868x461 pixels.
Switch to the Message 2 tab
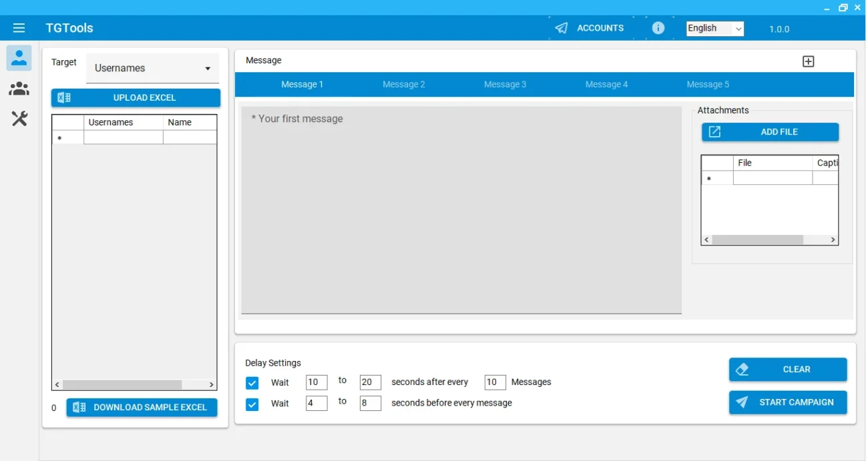click(x=403, y=85)
